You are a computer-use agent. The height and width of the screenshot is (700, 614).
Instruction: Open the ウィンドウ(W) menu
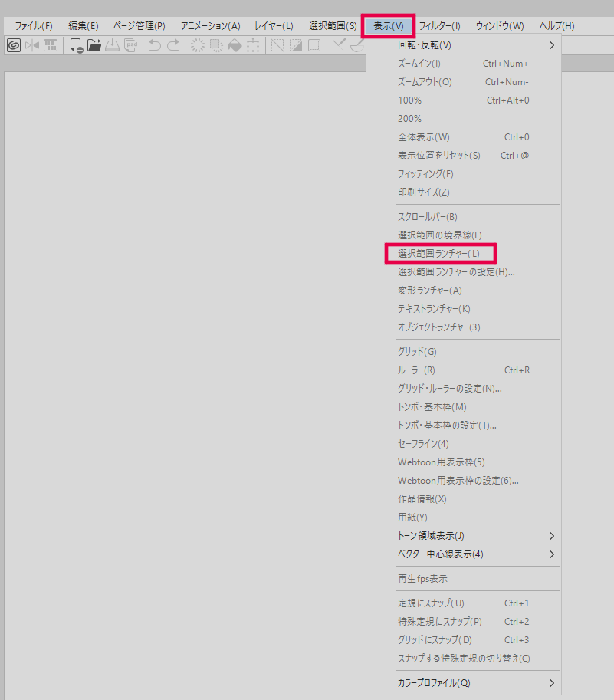[500, 26]
